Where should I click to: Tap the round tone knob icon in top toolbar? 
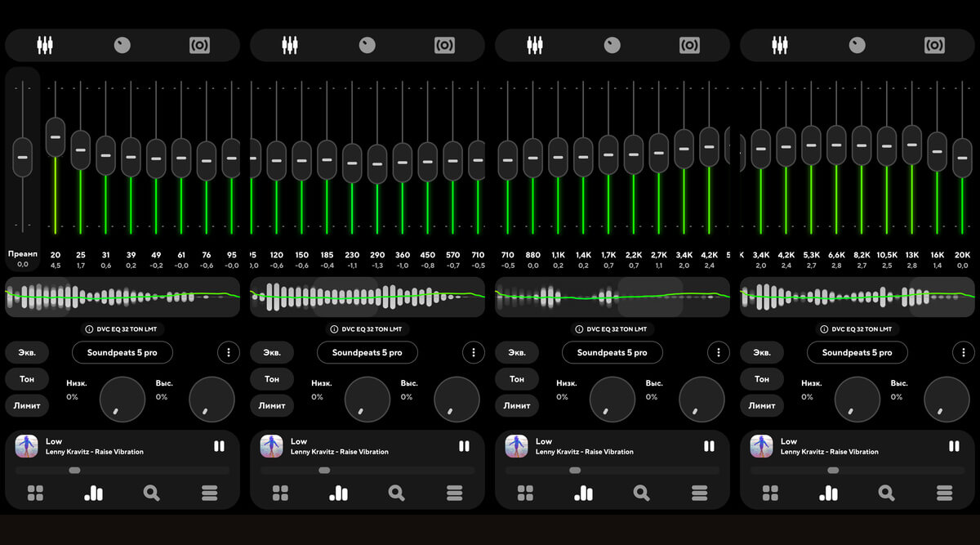[122, 45]
